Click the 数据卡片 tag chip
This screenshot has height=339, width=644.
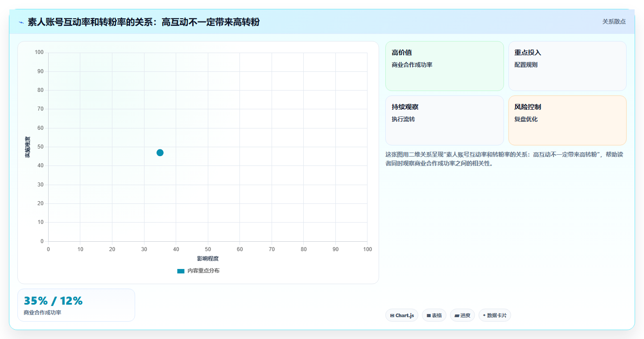pos(495,315)
